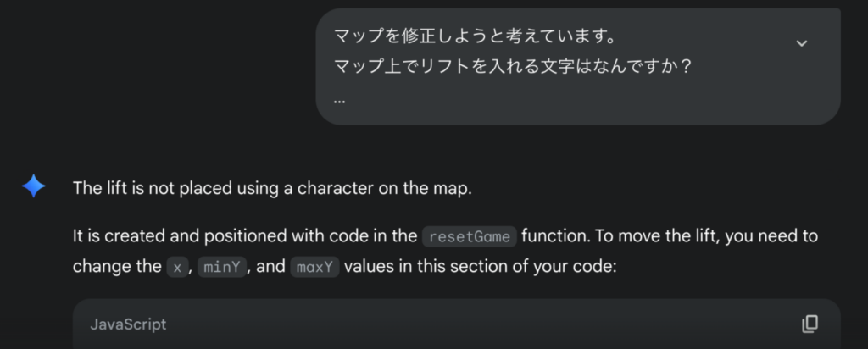
Task: Click the text 'It is created and positioned'
Action: 179,236
